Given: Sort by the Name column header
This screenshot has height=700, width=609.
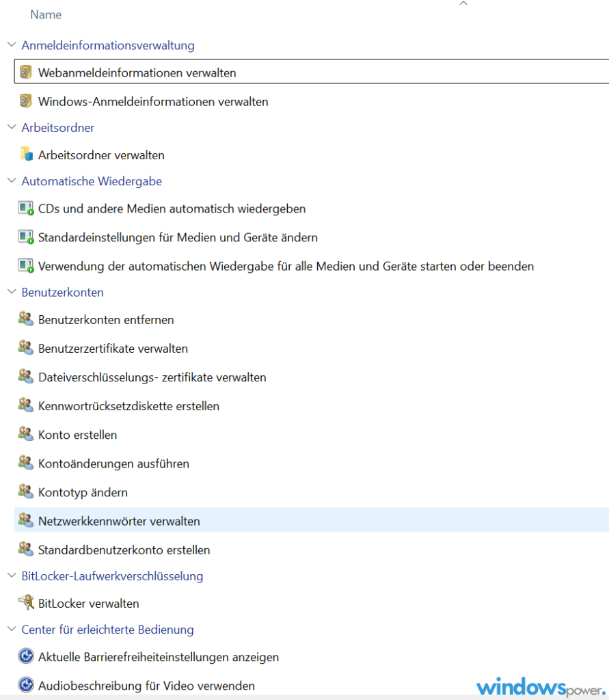Looking at the screenshot, I should click(x=46, y=15).
